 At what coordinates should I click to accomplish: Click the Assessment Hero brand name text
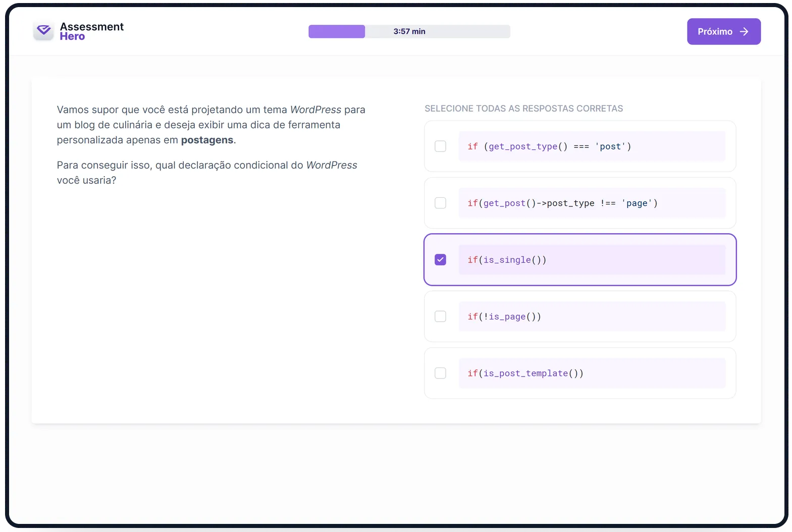coord(91,31)
